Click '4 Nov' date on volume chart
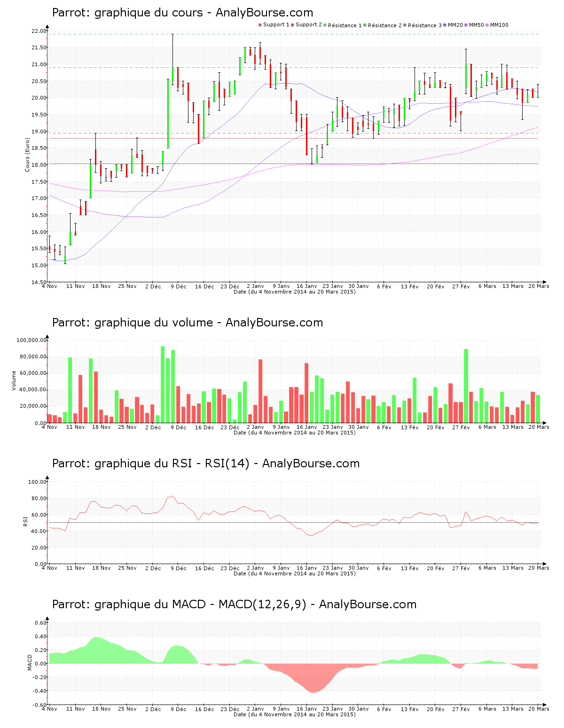This screenshot has width=564, height=728. 50,427
